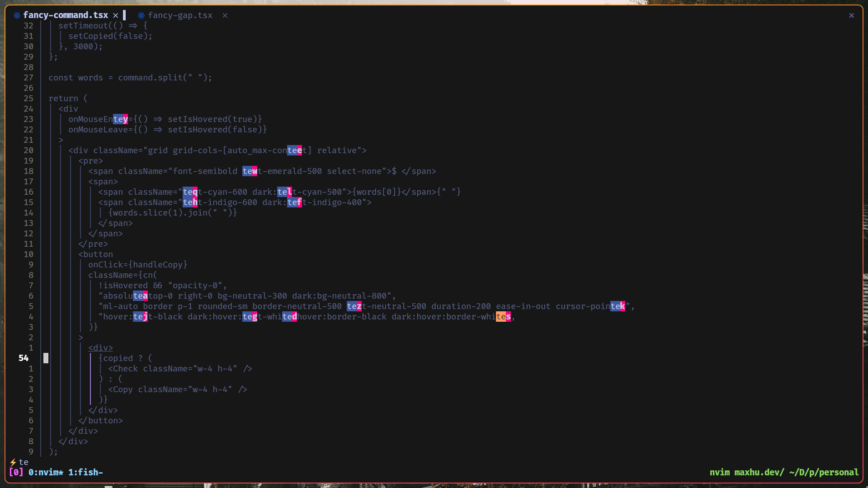Click current line number 54
868x488 pixels.
coord(24,358)
